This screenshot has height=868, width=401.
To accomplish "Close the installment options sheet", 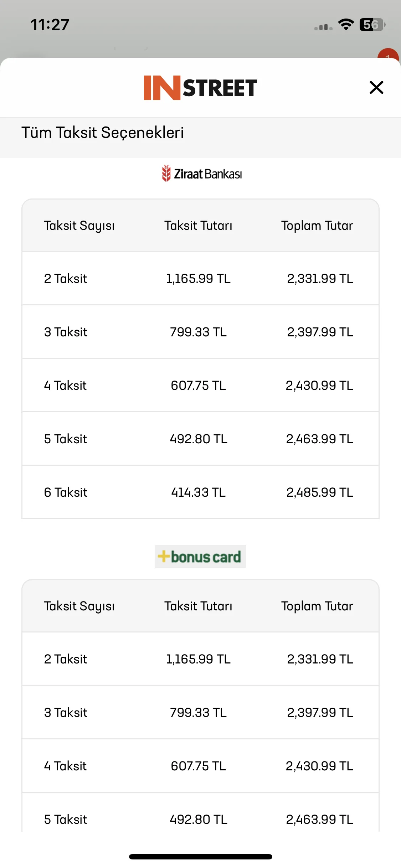I will [376, 87].
